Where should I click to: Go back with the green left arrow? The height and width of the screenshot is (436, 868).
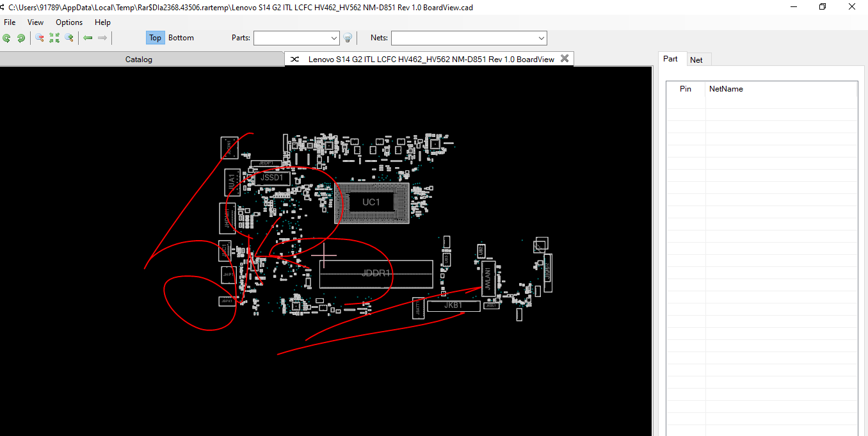88,38
